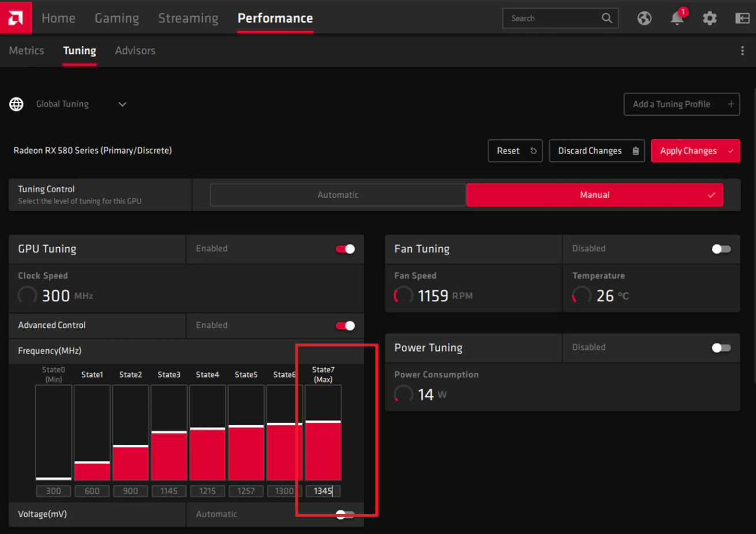Click the Global Tuning globe icon
This screenshot has width=756, height=534.
[x=16, y=104]
